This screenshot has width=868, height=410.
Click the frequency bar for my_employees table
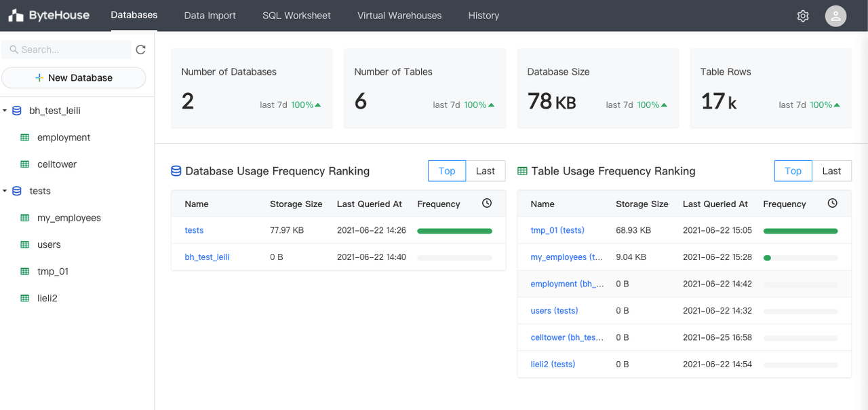pyautogui.click(x=800, y=258)
